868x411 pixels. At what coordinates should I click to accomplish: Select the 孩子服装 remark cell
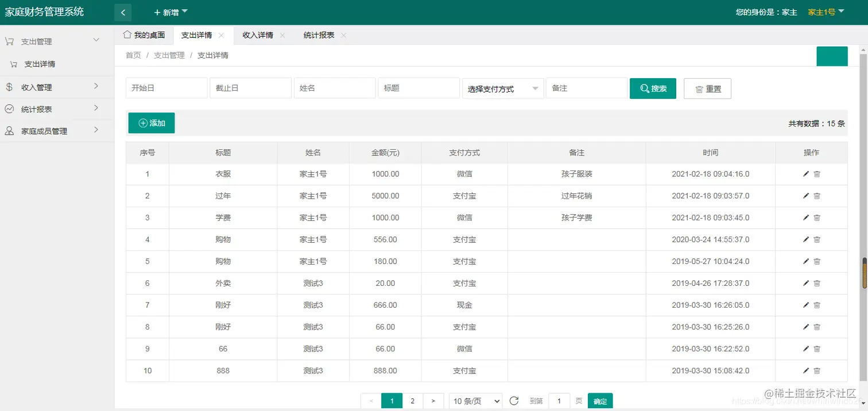click(576, 174)
